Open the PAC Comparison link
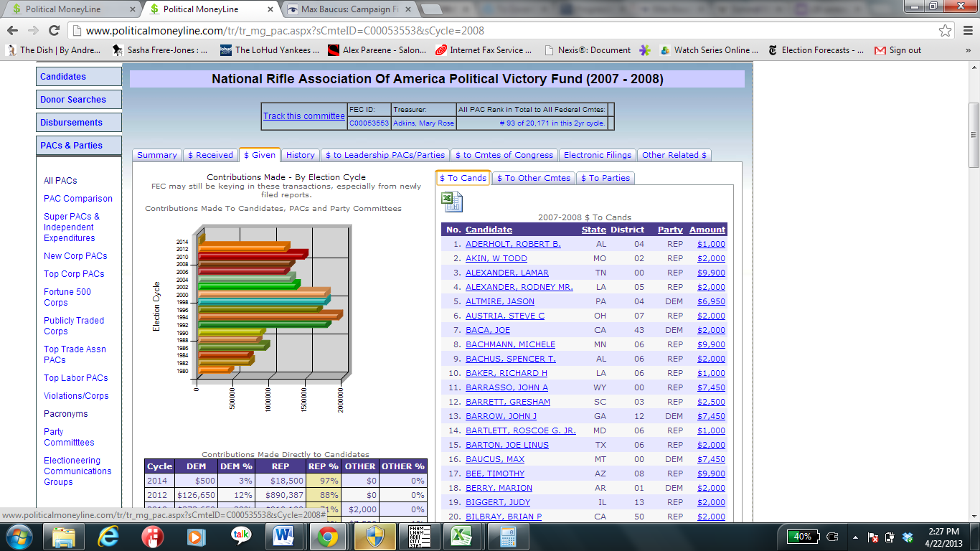The width and height of the screenshot is (980, 551). [78, 199]
